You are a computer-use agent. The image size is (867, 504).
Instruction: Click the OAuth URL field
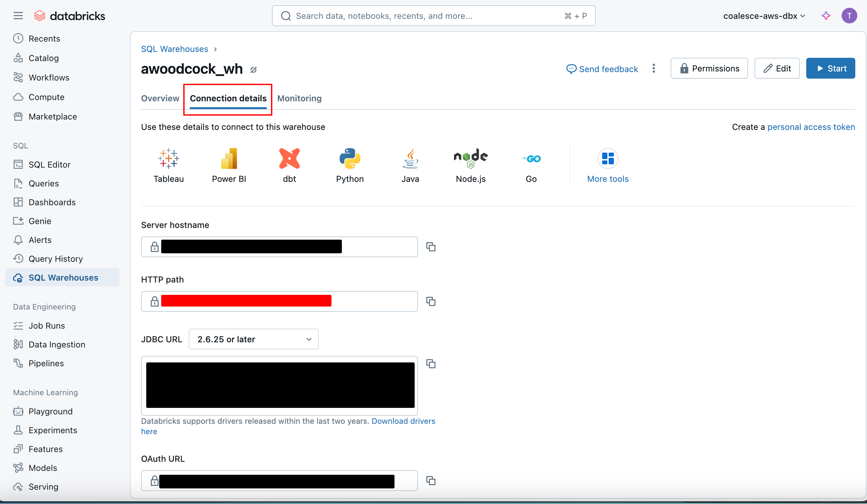coord(279,481)
